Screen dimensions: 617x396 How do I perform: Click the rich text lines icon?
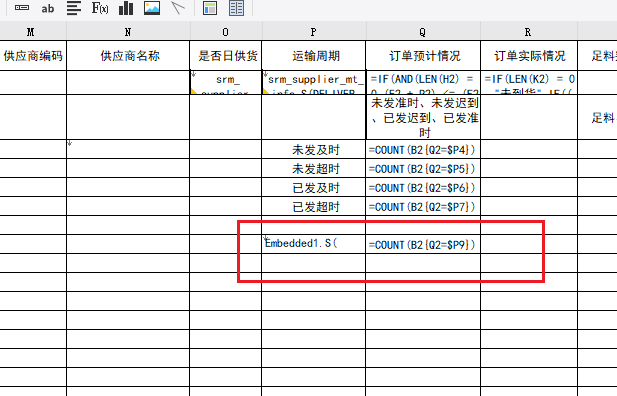pyautogui.click(x=74, y=8)
